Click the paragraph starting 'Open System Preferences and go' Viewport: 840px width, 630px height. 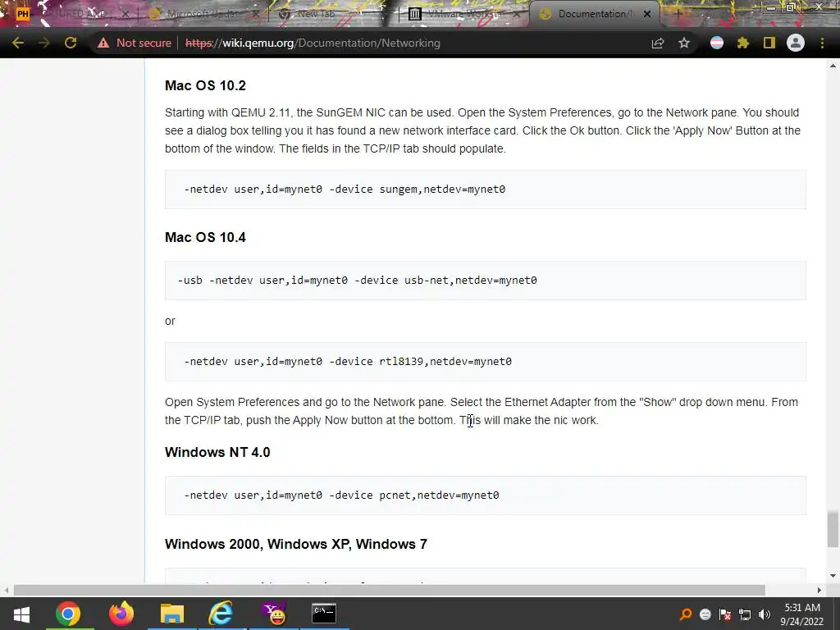point(482,412)
